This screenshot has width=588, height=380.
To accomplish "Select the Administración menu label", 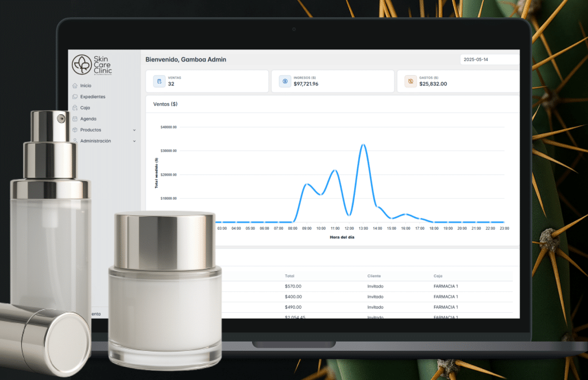I will click(95, 141).
